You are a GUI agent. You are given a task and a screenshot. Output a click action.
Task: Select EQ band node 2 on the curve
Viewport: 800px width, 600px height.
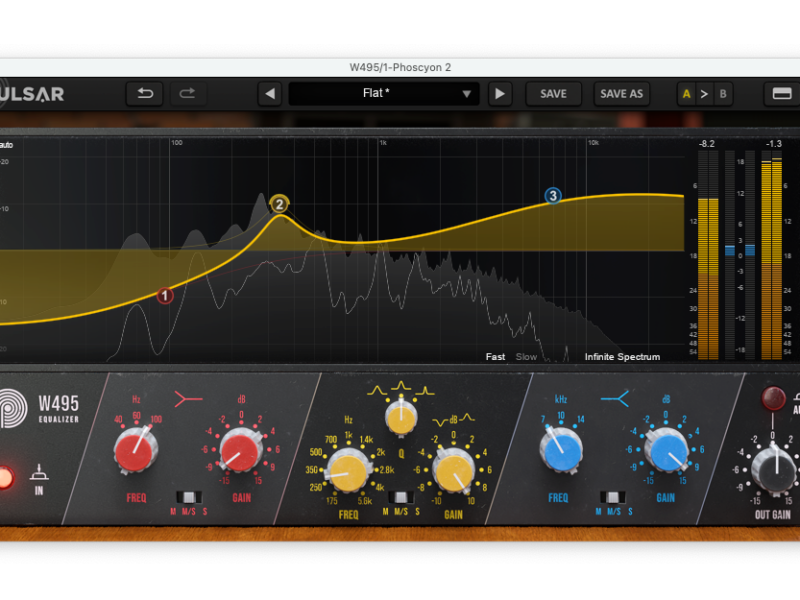click(279, 205)
